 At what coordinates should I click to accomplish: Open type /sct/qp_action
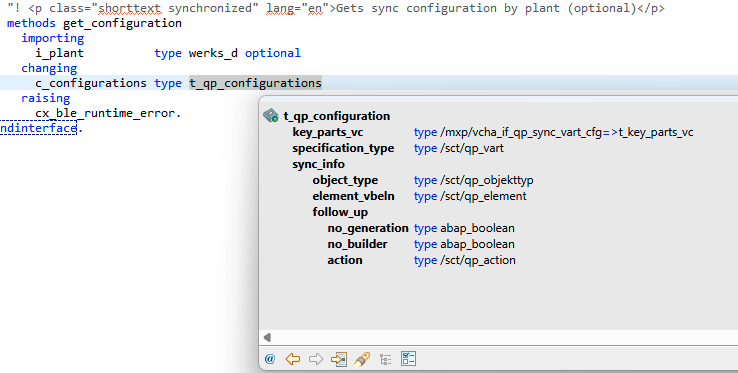point(478,260)
